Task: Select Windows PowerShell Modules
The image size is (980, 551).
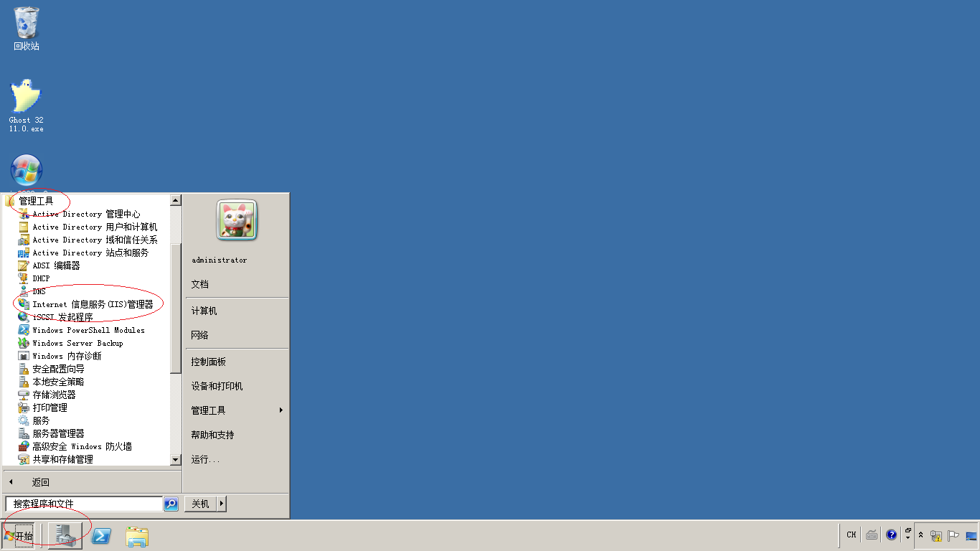Action: point(88,330)
